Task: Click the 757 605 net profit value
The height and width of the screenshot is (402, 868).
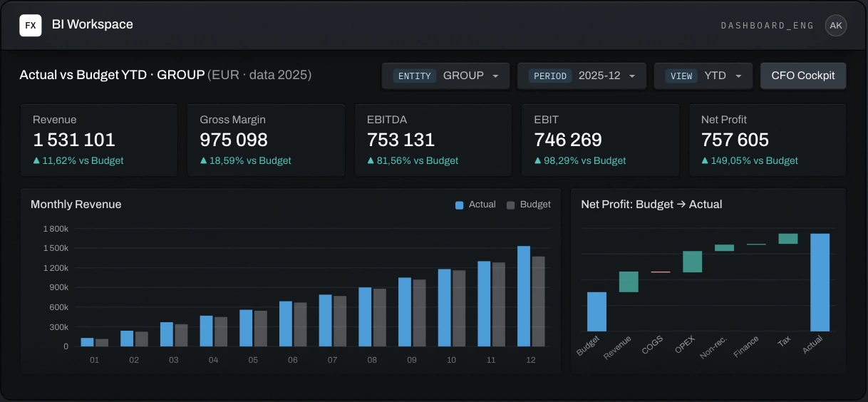Action: coord(735,140)
